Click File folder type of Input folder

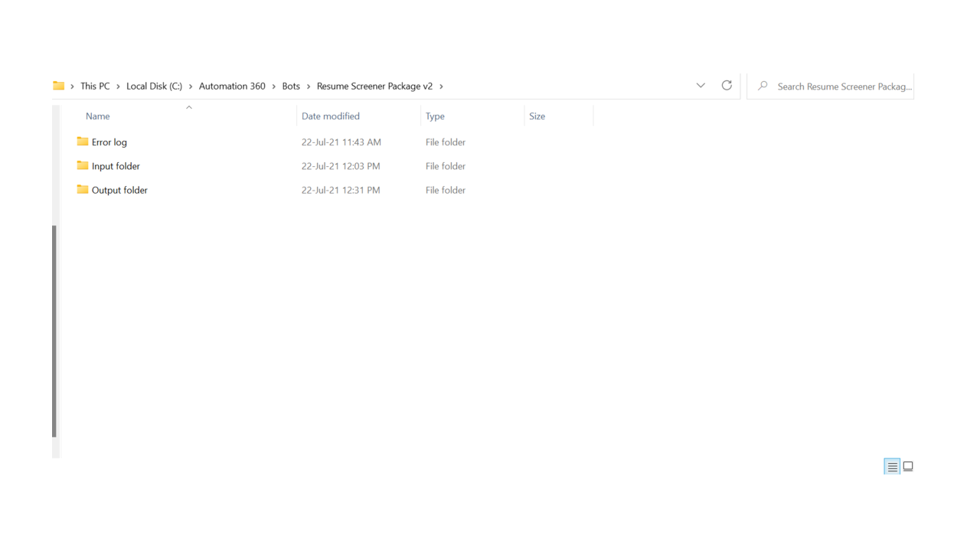pyautogui.click(x=446, y=166)
